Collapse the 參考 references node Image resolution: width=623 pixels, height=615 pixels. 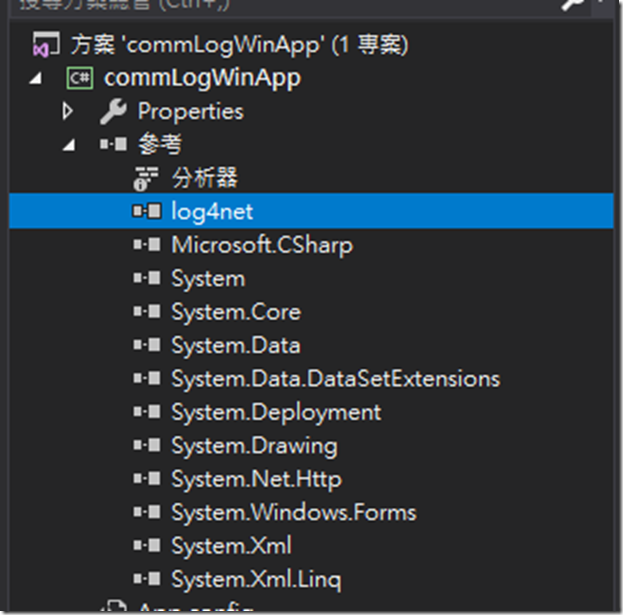(69, 145)
